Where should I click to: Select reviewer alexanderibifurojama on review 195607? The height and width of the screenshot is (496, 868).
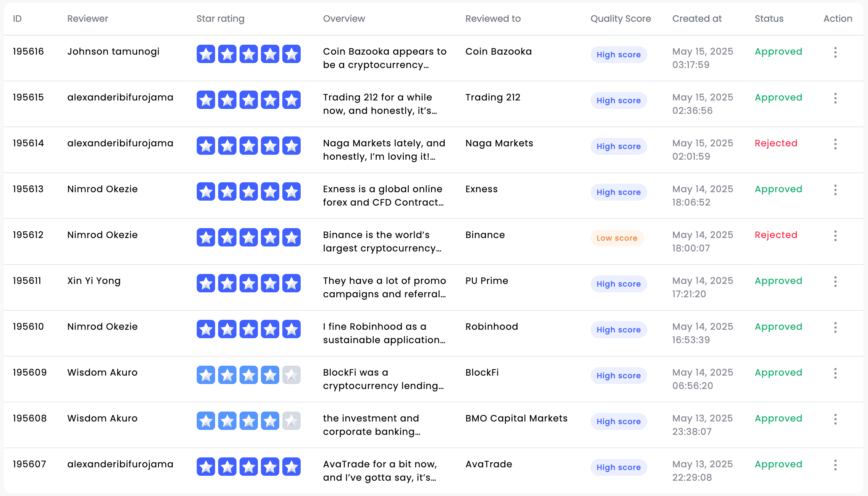point(120,465)
